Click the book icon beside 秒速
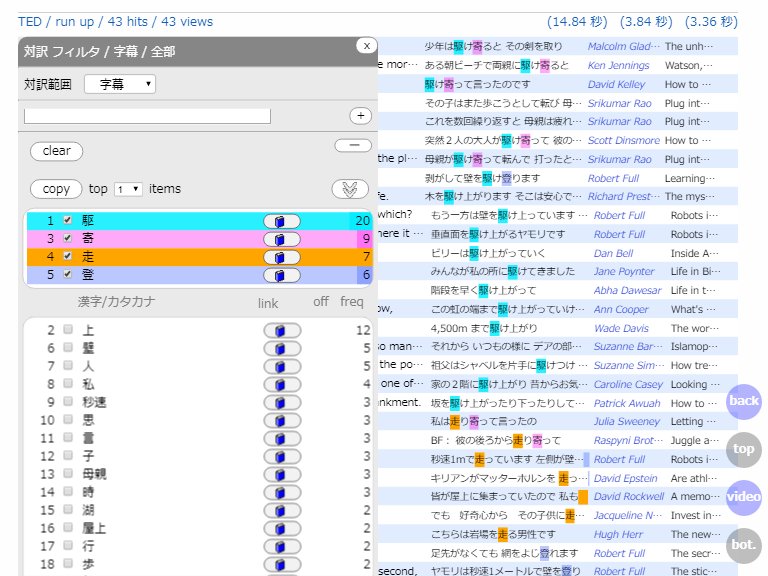This screenshot has width=768, height=576. tap(281, 402)
